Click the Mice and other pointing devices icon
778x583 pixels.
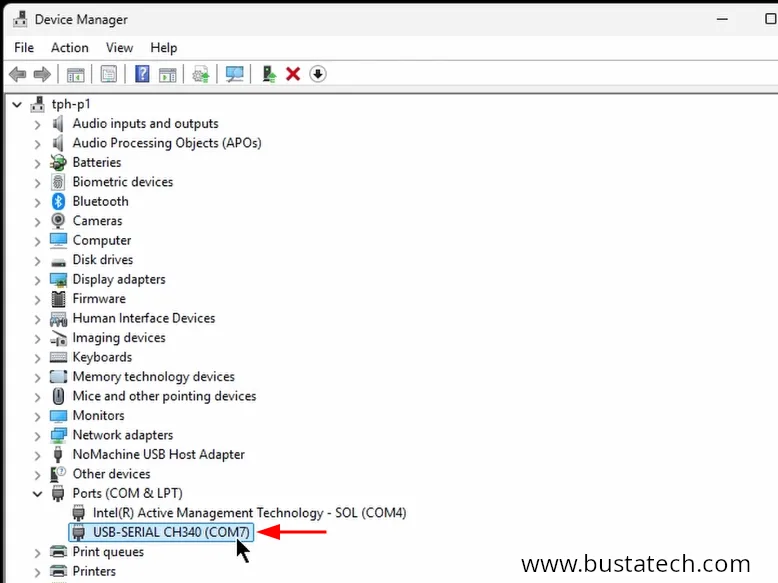point(58,396)
